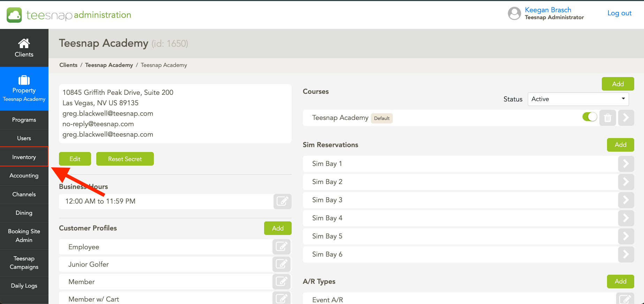Viewport: 644px width, 304px height.
Task: Toggle the Teesnap Academy course switch
Action: point(590,117)
